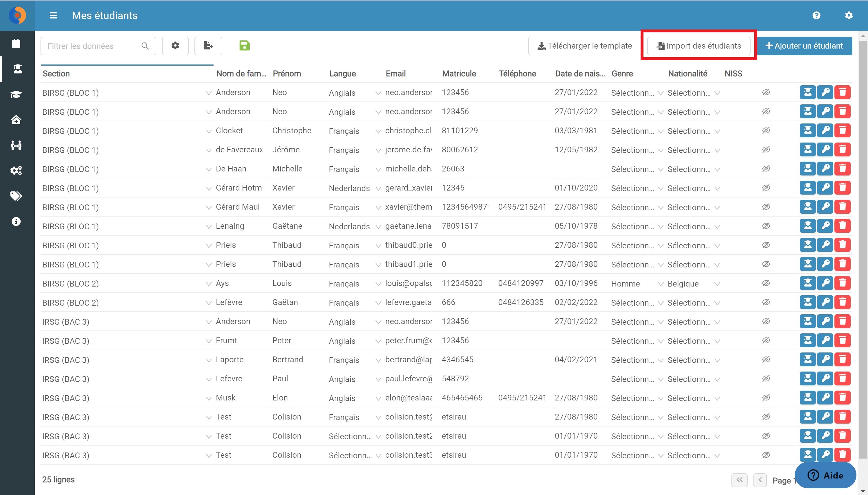Open the info sidebar icon

[x=16, y=221]
